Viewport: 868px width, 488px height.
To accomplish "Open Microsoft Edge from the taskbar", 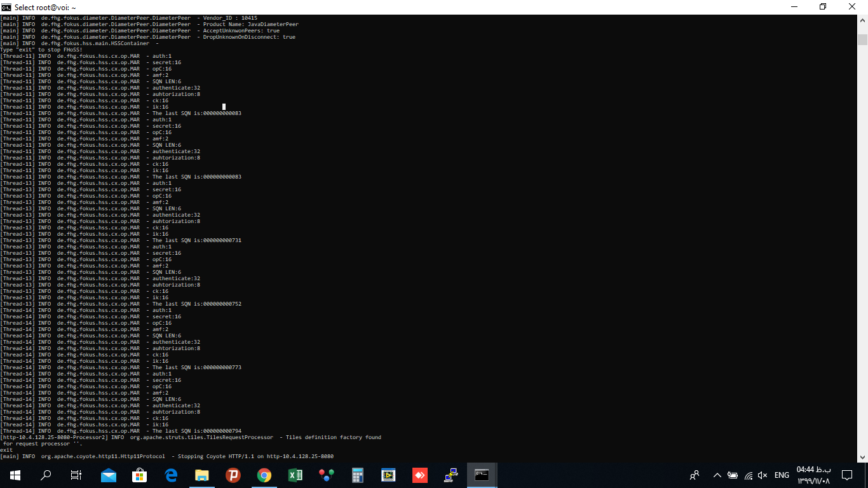I will point(171,475).
